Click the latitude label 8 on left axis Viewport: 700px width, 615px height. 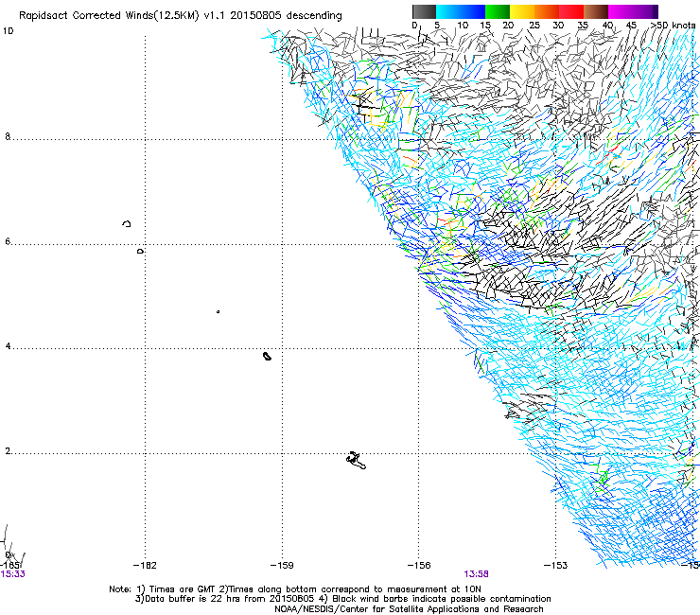pos(8,136)
